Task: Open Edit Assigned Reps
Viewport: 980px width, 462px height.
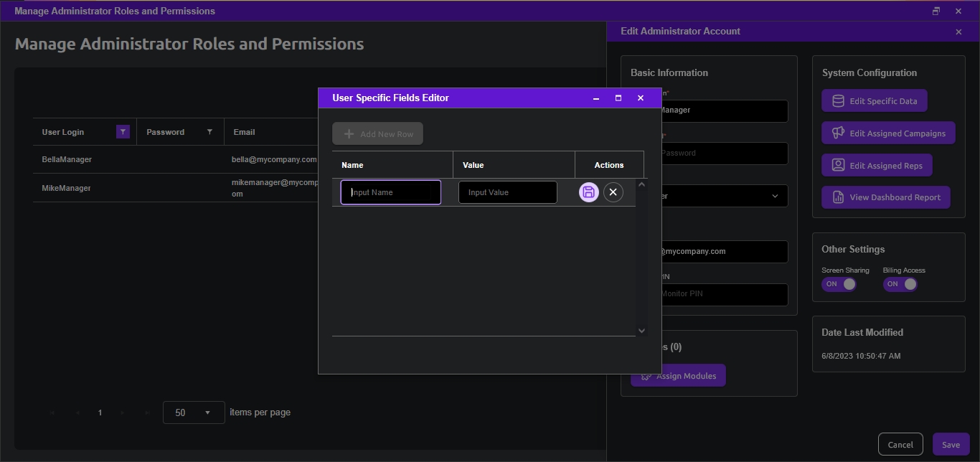Action: (877, 166)
